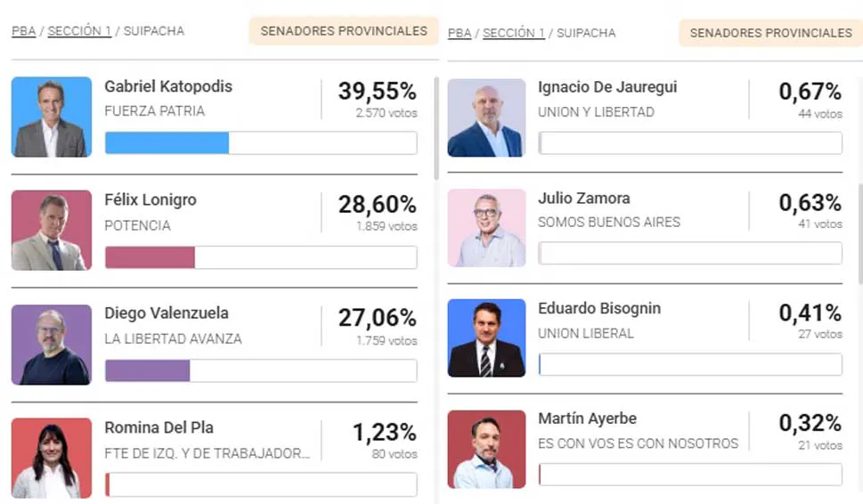The width and height of the screenshot is (863, 504).
Task: Open SECCIÓN 1 breadcrumb link in left panel
Action: [79, 31]
